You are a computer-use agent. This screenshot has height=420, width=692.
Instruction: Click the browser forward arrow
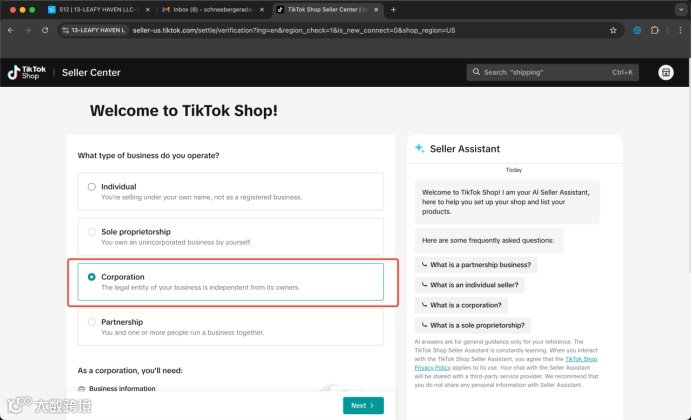pyautogui.click(x=27, y=30)
